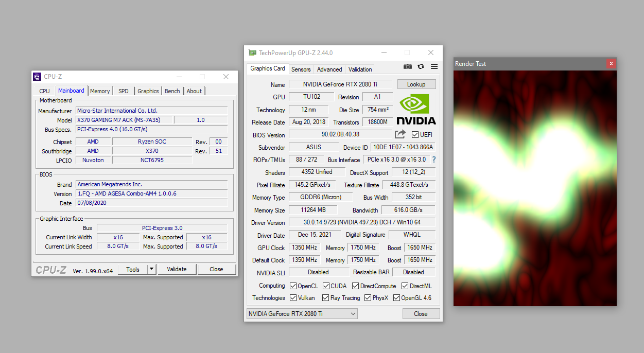
Task: Close GPU-Z using title bar X
Action: [431, 52]
